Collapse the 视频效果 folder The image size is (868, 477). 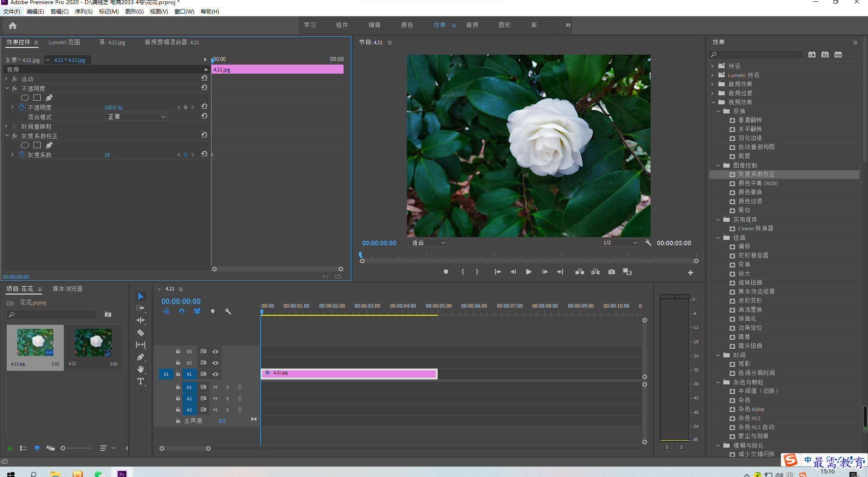click(713, 102)
